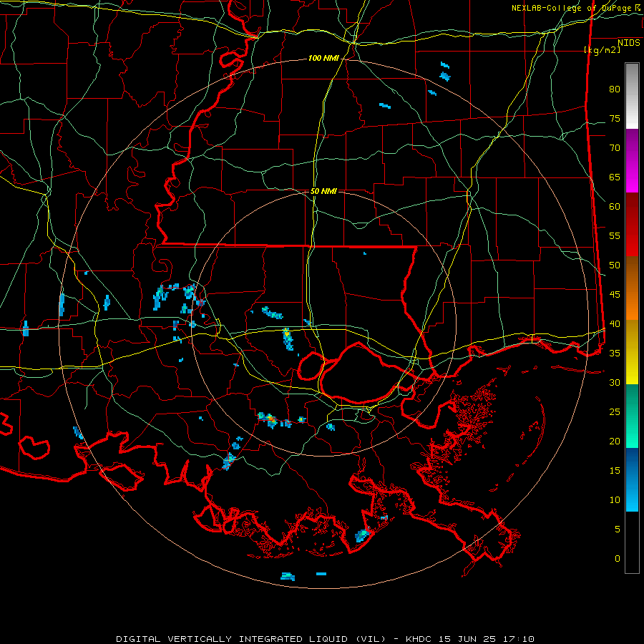The image size is (644, 644).
Task: Click the 50 value on the scale
Action: (x=615, y=265)
